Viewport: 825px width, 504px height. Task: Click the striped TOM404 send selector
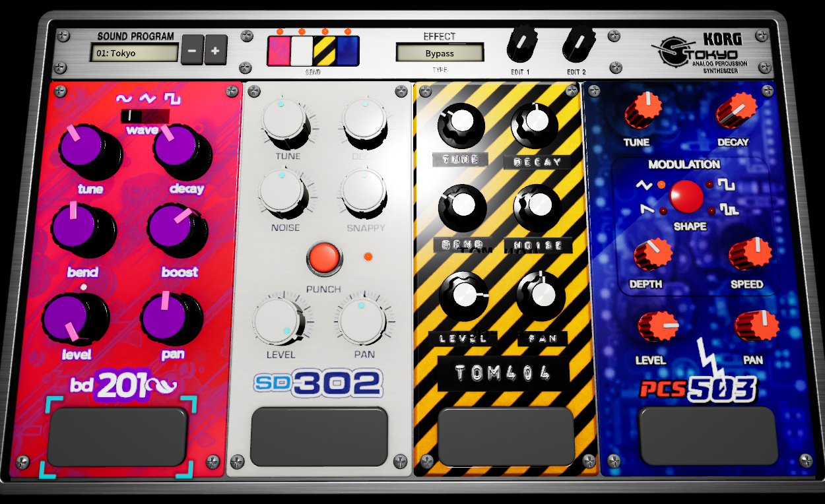tap(324, 51)
